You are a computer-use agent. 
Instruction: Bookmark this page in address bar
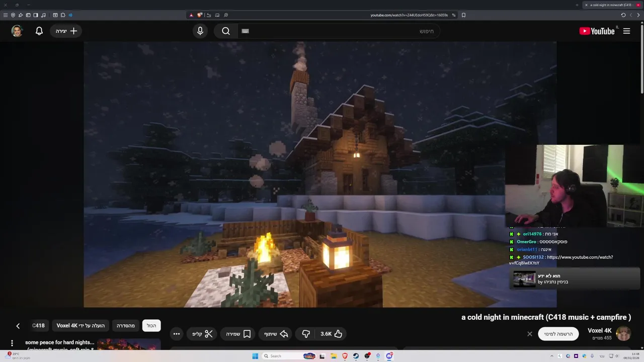(x=463, y=15)
